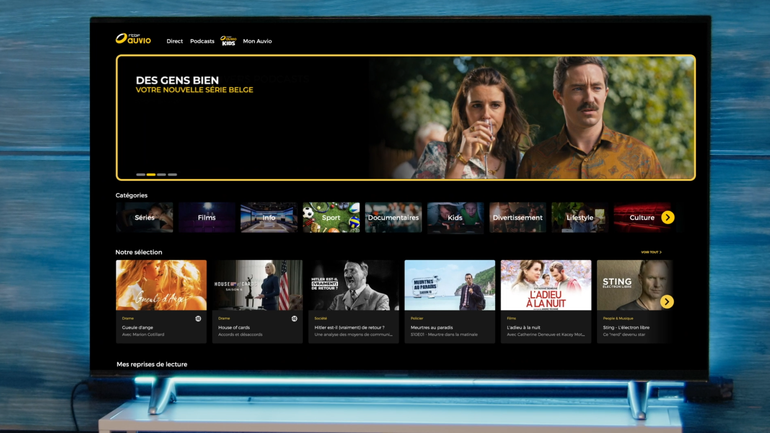Click 'Avec Marion Cotillard' subtitle
Screen dimensions: 770x433
pyautogui.click(x=143, y=335)
